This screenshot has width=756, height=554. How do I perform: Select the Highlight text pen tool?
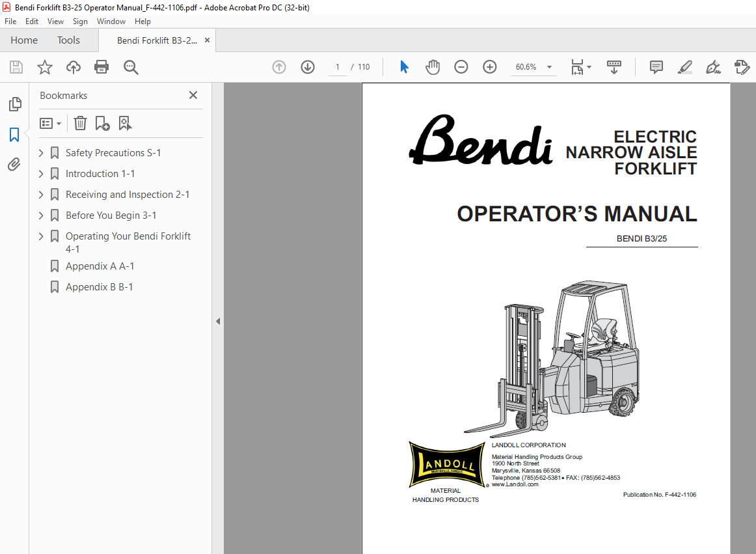(x=684, y=67)
